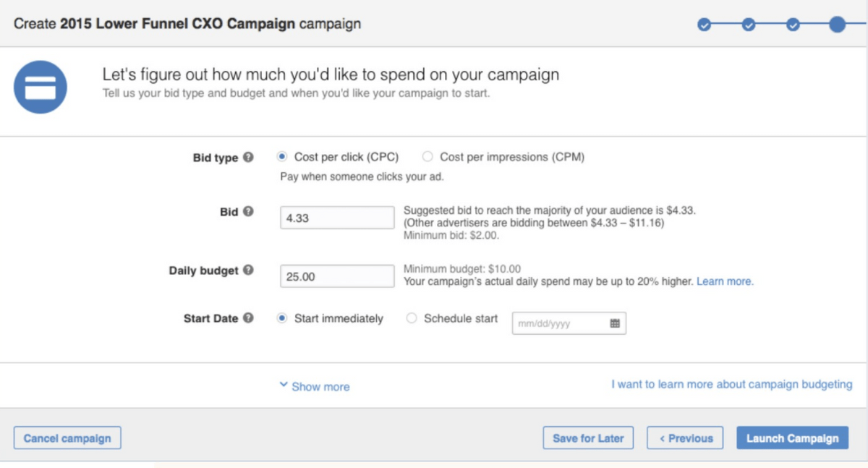Click the mm/dd/yyyy schedule date field
This screenshot has width=868, height=468.
coord(569,323)
